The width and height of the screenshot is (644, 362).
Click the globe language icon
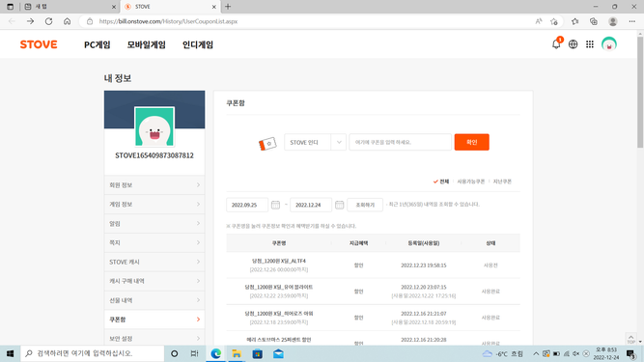pyautogui.click(x=573, y=44)
